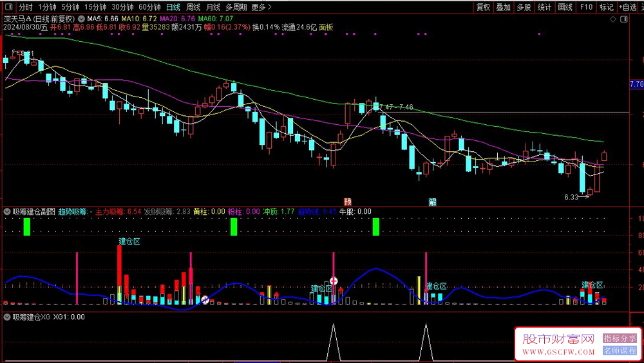Click the white plus circle marker in sub-chart

click(334, 281)
